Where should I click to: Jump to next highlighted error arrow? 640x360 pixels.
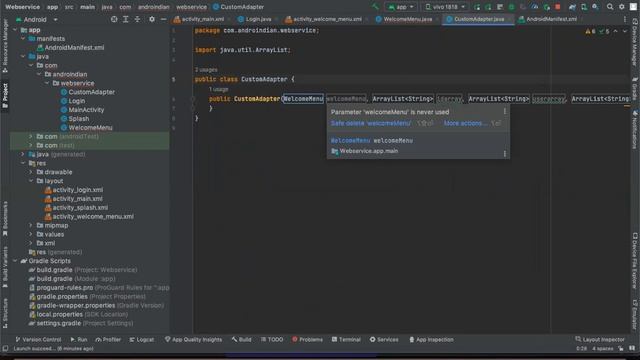[624, 31]
